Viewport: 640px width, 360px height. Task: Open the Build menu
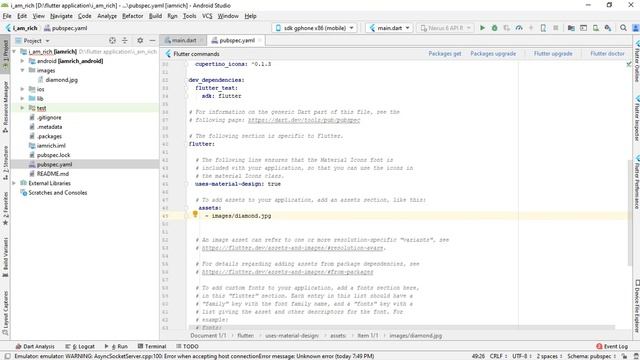coord(155,16)
